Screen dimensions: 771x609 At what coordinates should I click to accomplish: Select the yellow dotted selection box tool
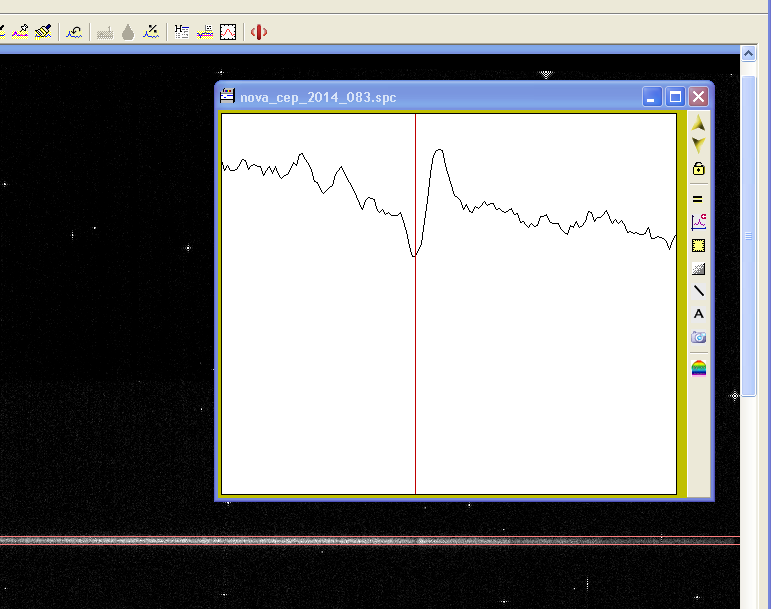698,245
